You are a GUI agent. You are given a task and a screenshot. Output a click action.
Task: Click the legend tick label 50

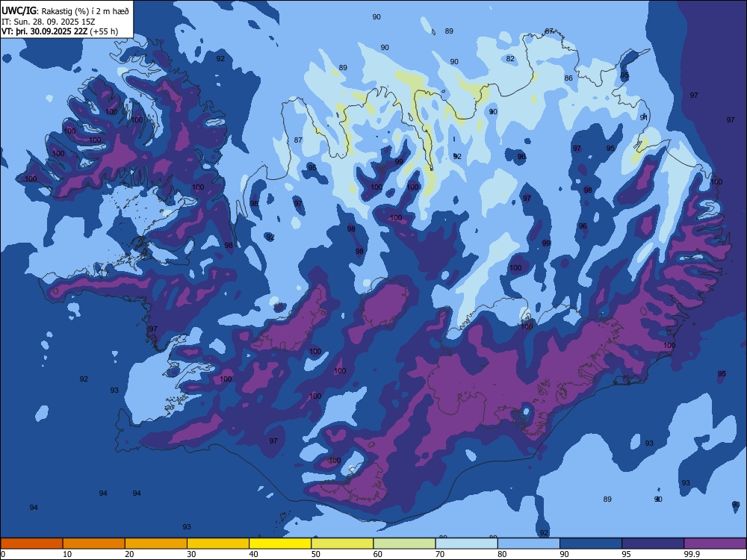click(x=316, y=554)
